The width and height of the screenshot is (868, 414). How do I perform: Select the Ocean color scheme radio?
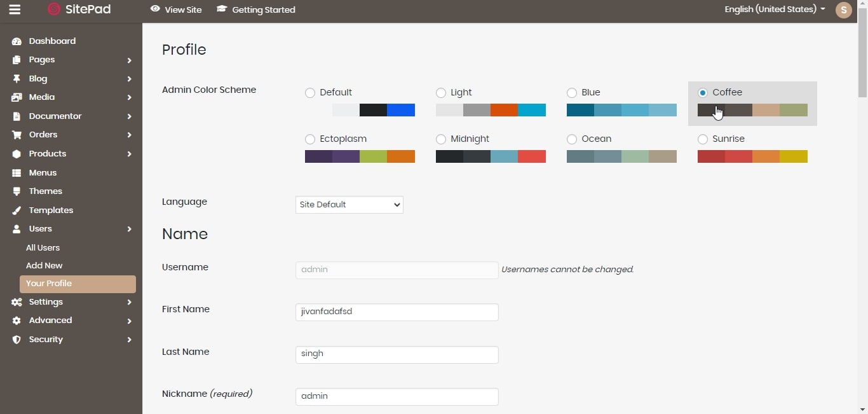click(x=572, y=139)
